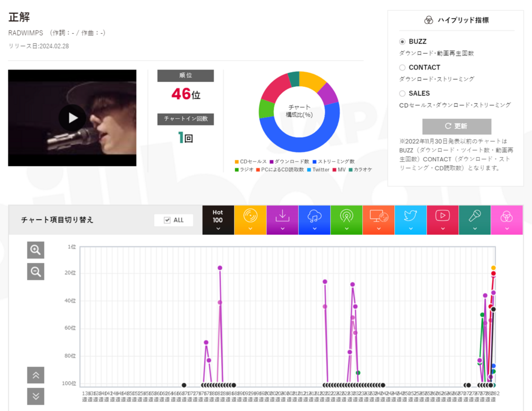The width and height of the screenshot is (532, 411).
Task: Click the double-chevron up button beside chart
Action: (36, 375)
